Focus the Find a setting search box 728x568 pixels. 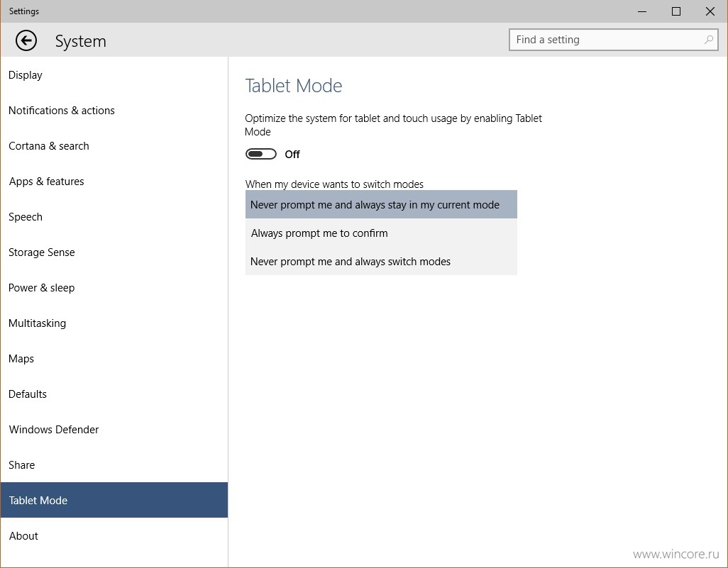click(x=613, y=40)
